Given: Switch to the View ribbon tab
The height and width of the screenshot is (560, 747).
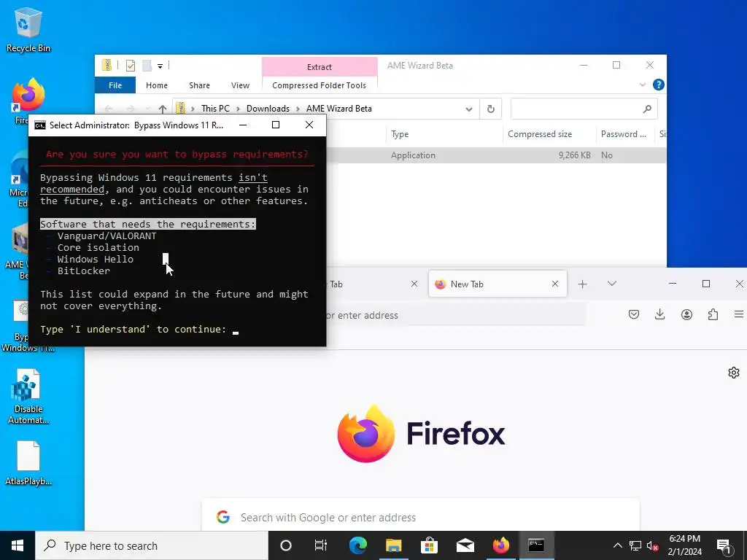Looking at the screenshot, I should (240, 85).
